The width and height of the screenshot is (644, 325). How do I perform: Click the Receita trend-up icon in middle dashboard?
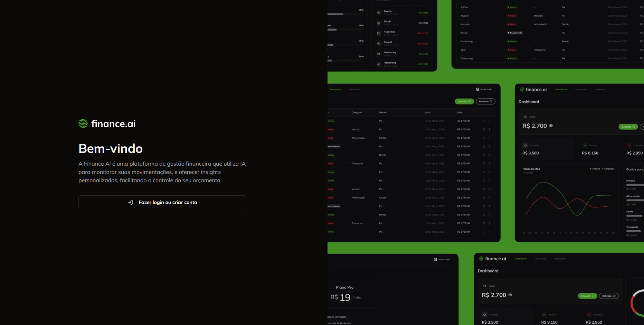585,146
